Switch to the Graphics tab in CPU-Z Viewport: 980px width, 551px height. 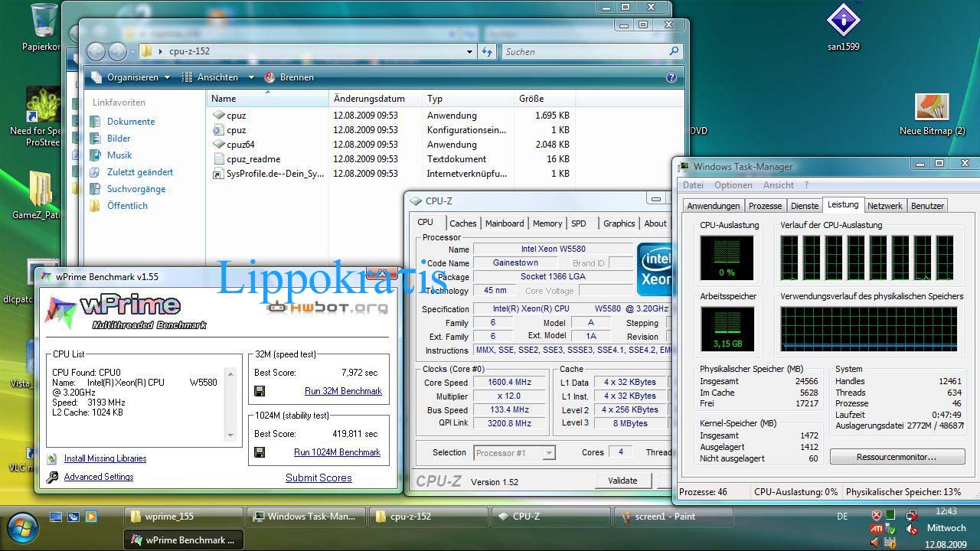click(x=619, y=223)
